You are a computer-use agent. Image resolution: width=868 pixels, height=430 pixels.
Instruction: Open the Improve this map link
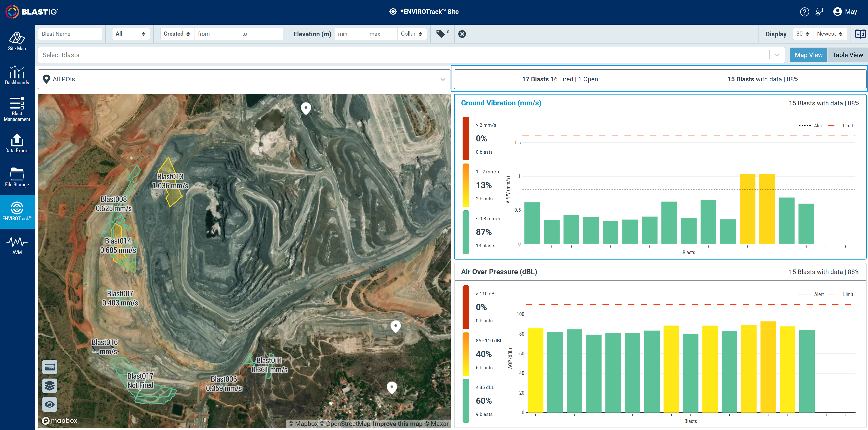[397, 424]
